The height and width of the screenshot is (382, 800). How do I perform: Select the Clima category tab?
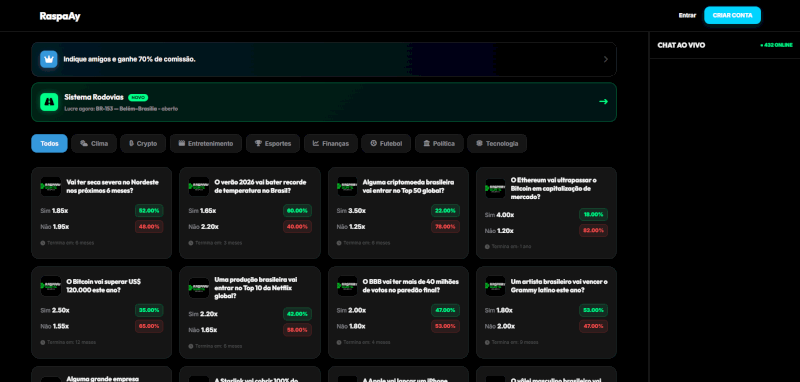click(x=94, y=143)
